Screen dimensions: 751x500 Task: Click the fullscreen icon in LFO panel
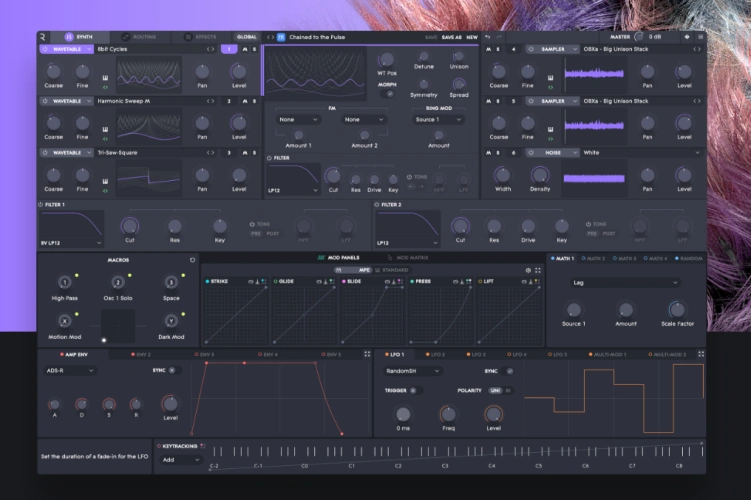pos(699,354)
